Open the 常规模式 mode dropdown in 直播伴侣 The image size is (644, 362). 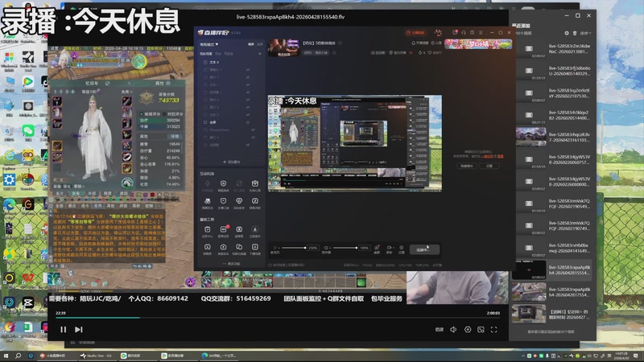pos(209,44)
